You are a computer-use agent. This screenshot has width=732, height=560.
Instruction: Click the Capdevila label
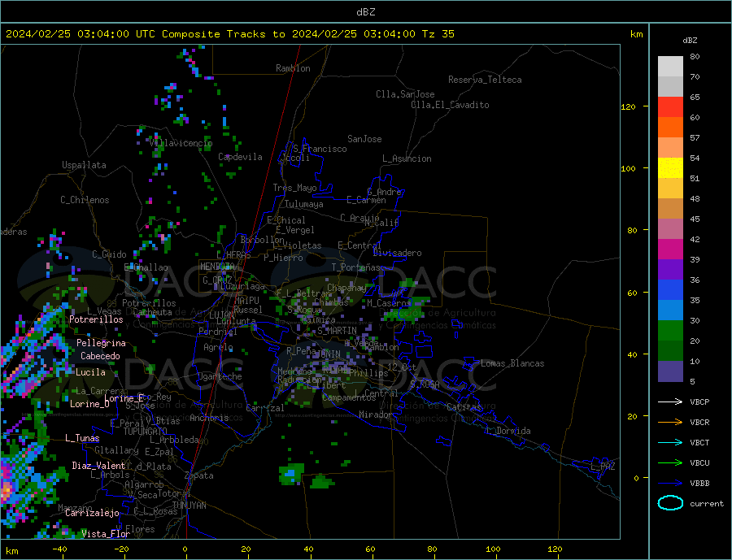240,157
